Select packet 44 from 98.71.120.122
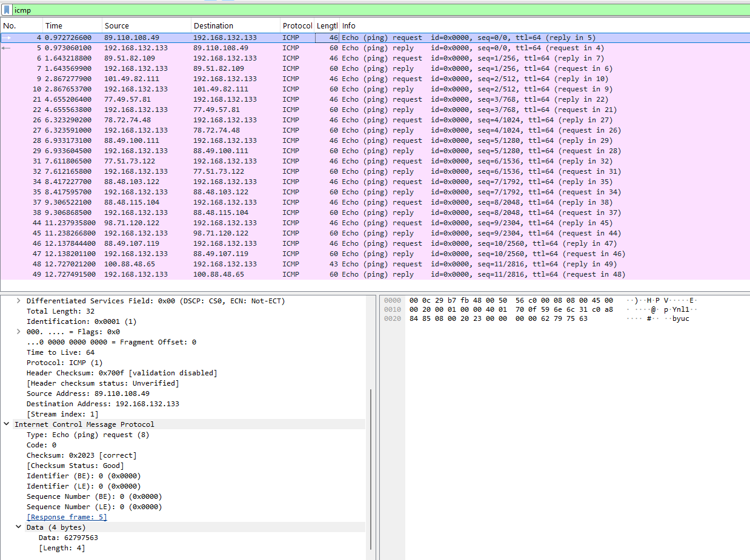The height and width of the screenshot is (560, 750). pyautogui.click(x=375, y=223)
